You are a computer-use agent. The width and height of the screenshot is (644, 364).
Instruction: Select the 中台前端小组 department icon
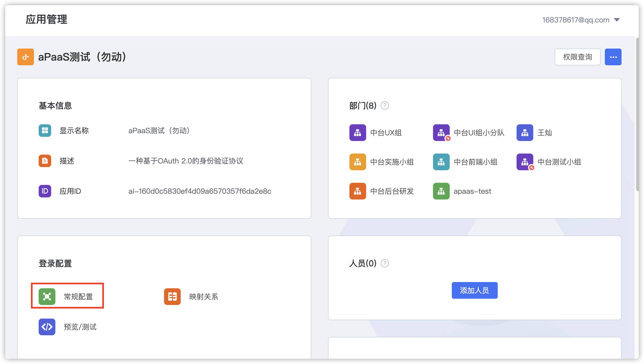pyautogui.click(x=441, y=162)
